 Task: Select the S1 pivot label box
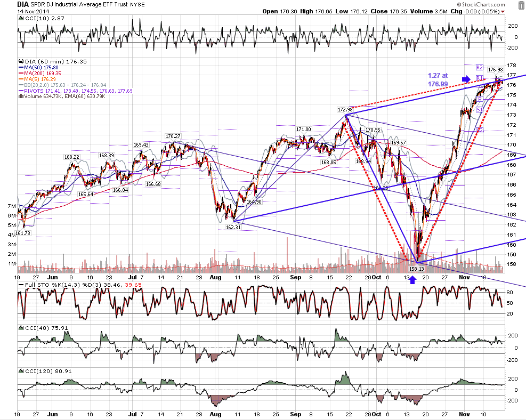tap(480, 110)
